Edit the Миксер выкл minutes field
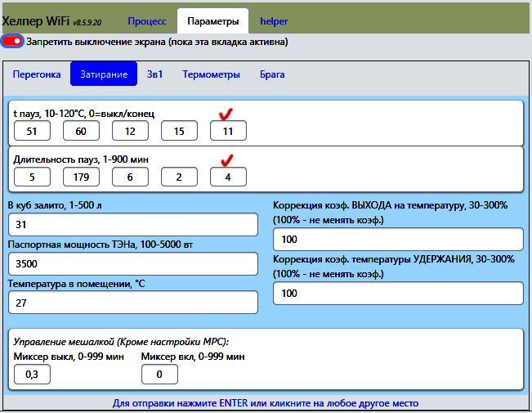Image resolution: width=532 pixels, height=413 pixels. (x=32, y=374)
